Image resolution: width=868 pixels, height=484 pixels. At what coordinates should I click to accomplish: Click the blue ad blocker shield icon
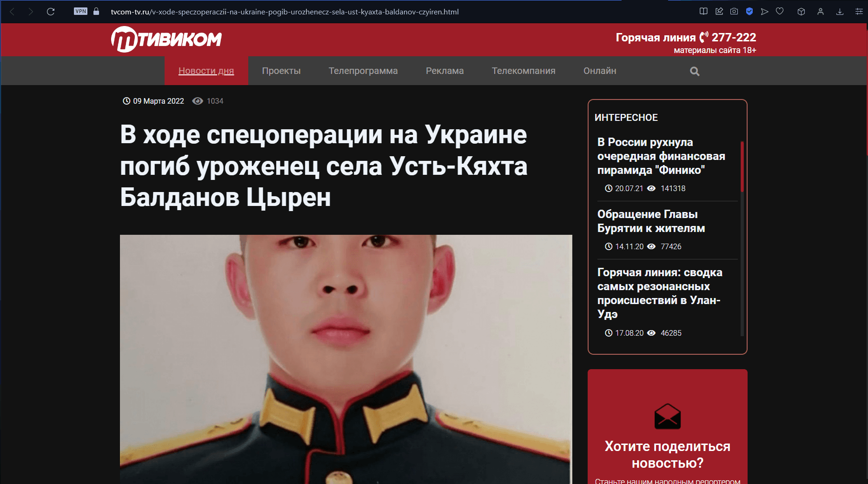click(749, 12)
